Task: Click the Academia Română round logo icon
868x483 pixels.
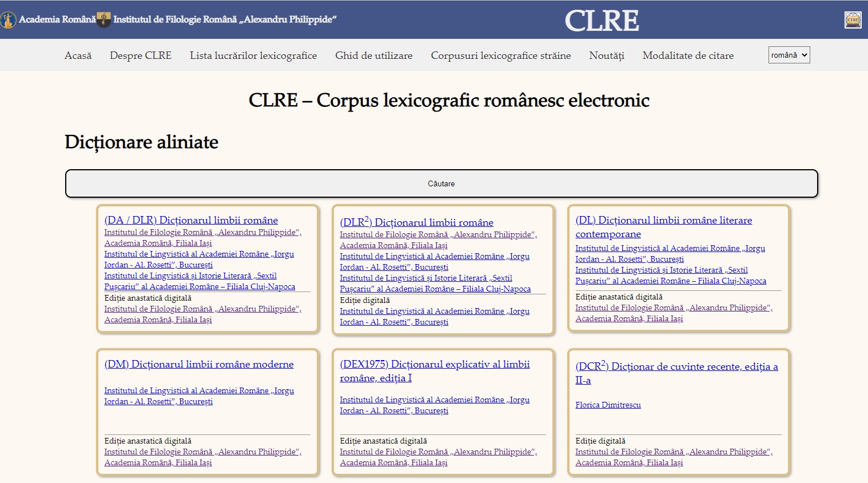Action: 8,19
